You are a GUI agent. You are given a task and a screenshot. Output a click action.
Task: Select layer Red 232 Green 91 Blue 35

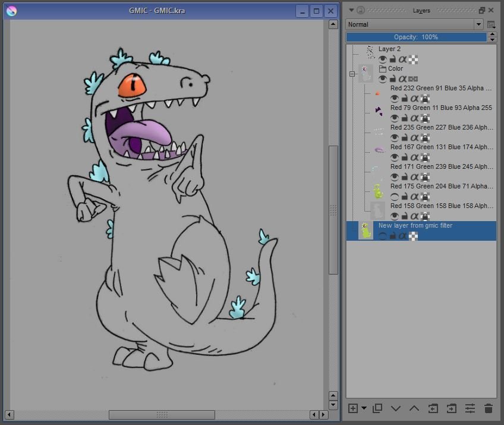coord(440,88)
